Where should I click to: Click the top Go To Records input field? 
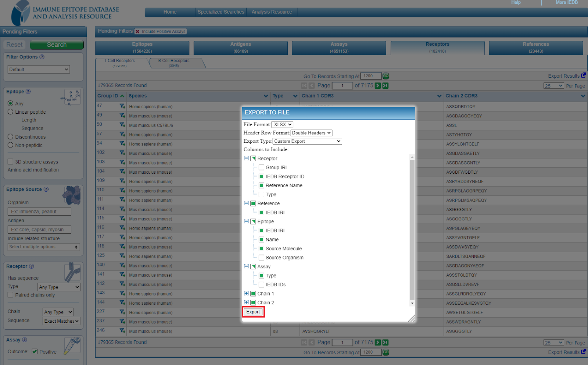click(371, 76)
